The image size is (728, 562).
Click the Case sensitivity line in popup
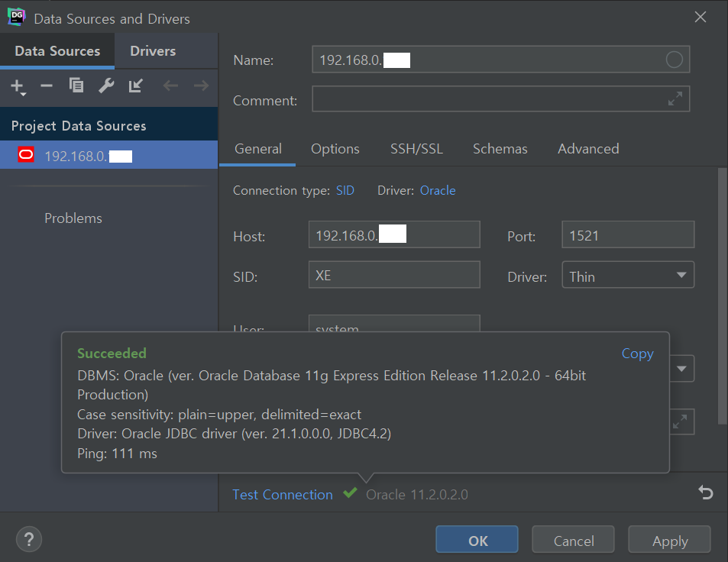coord(219,415)
